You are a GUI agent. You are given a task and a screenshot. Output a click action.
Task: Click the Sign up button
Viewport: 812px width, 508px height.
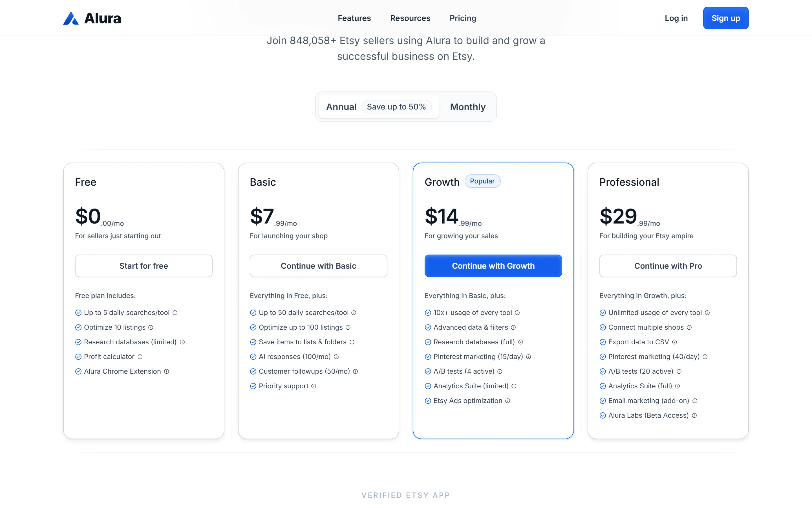pos(726,18)
